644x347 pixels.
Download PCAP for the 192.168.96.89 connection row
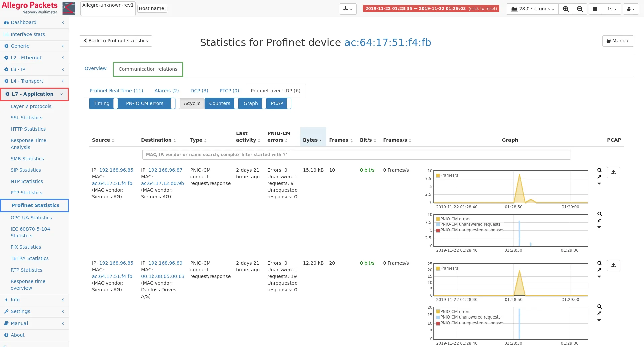(613, 265)
